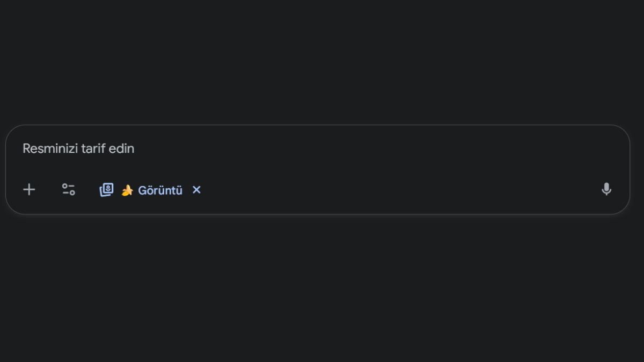Click the banana emoji in the chip

[x=127, y=190]
